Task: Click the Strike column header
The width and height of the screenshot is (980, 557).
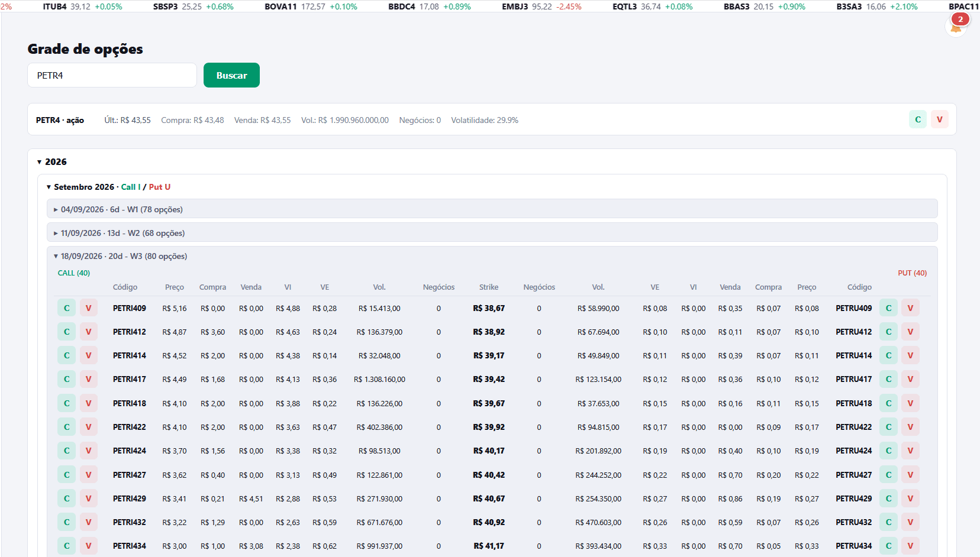Action: [489, 287]
